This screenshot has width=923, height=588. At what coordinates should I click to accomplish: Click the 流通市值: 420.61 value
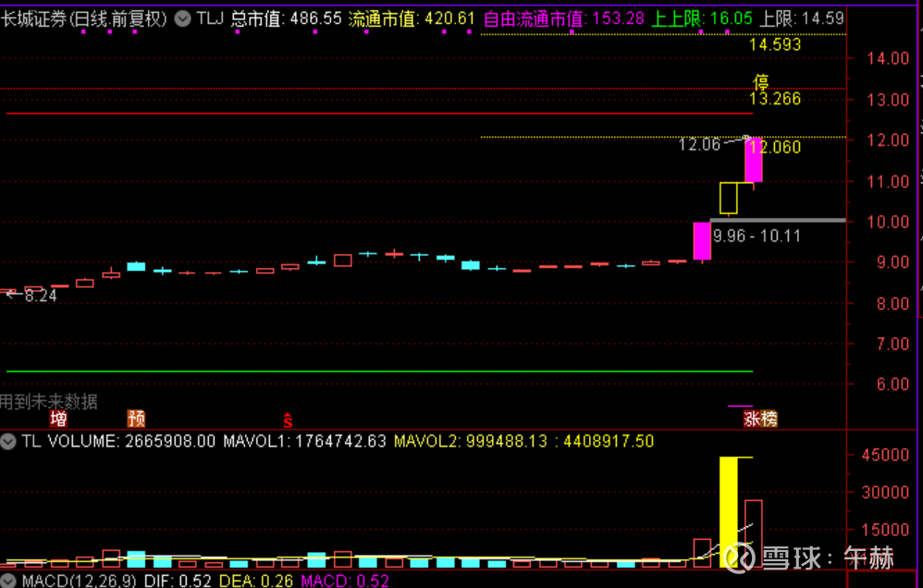[x=412, y=18]
